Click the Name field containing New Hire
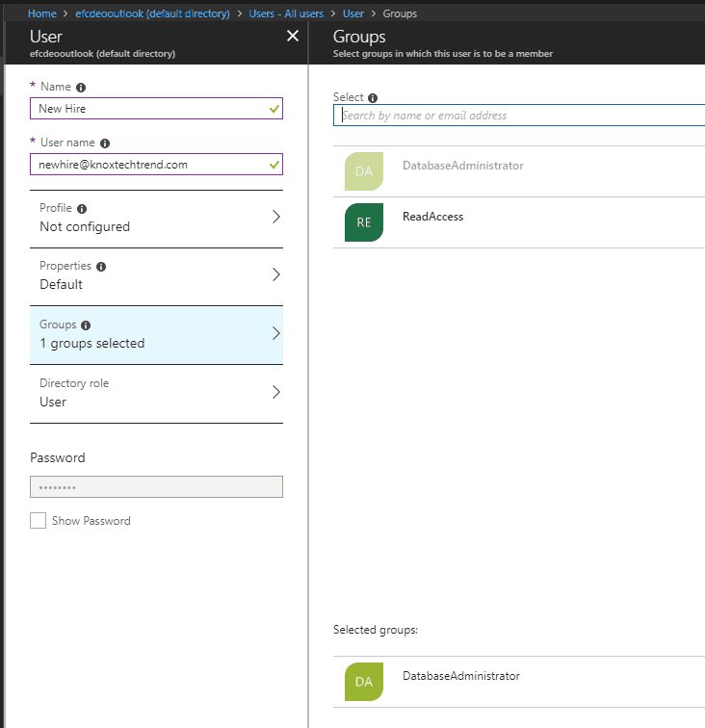 (x=149, y=109)
